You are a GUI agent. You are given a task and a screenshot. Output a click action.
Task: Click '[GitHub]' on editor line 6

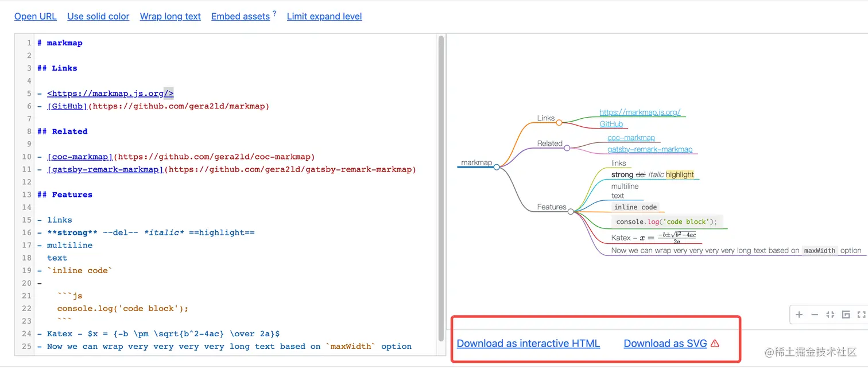tap(67, 106)
